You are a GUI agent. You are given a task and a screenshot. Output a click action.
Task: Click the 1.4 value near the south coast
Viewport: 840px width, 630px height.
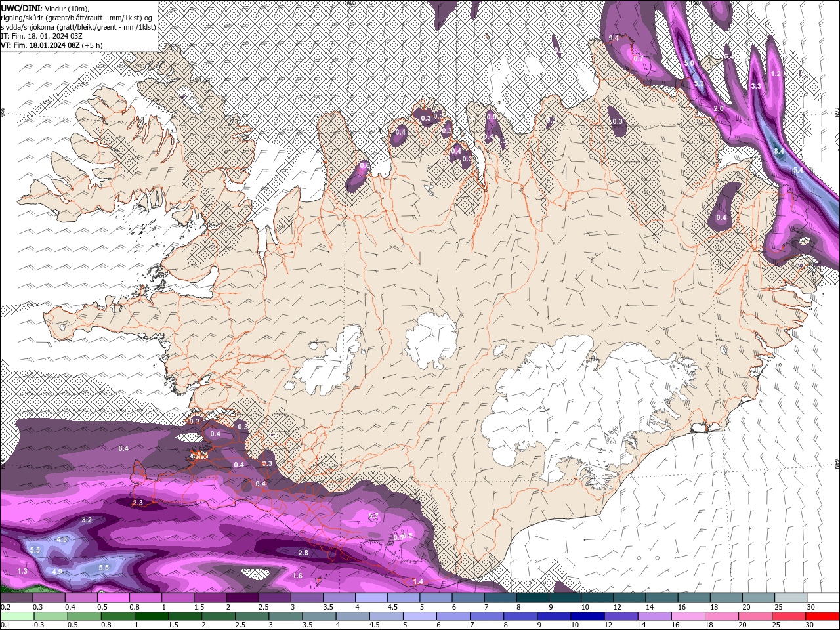(418, 582)
